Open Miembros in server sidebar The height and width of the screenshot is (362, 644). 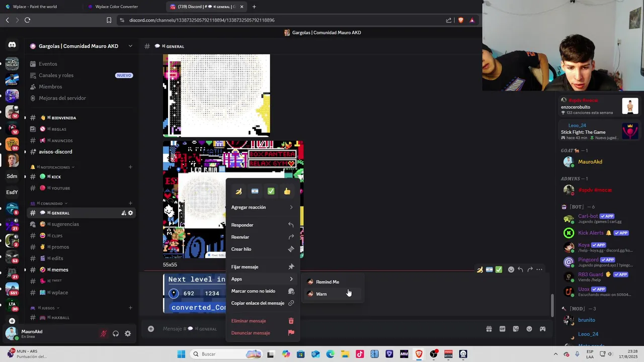[x=80, y=86]
